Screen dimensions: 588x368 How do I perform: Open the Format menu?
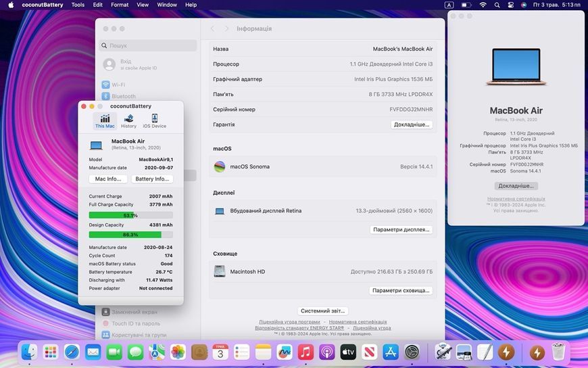coord(120,5)
